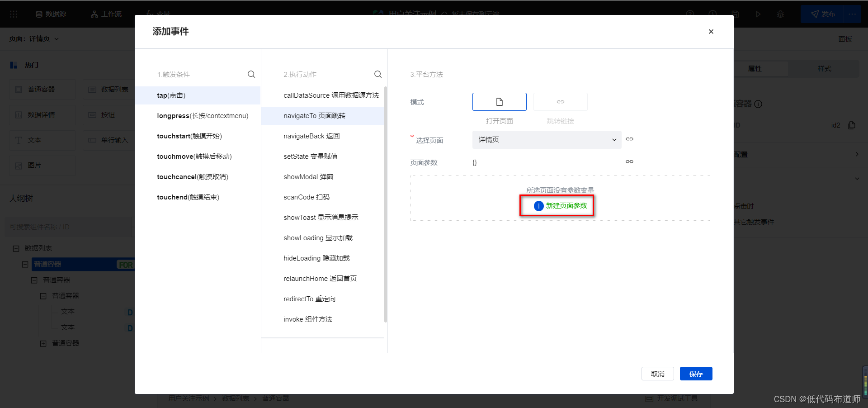The image size is (868, 408).
Task: Click the search icon in trigger conditions column
Action: (x=251, y=74)
